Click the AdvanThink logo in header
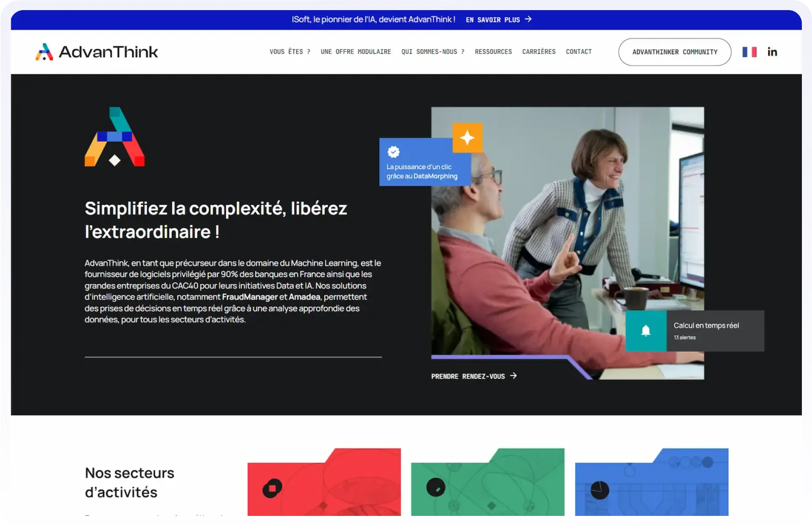This screenshot has height=526, width=812. pyautogui.click(x=96, y=52)
